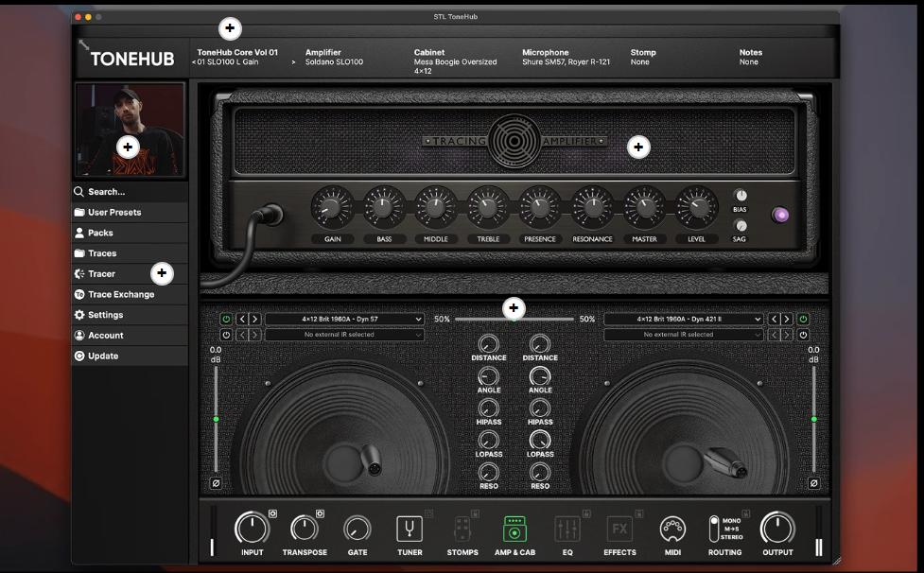This screenshot has width=924, height=573.
Task: Click the User Presets folder icon
Action: 78,212
